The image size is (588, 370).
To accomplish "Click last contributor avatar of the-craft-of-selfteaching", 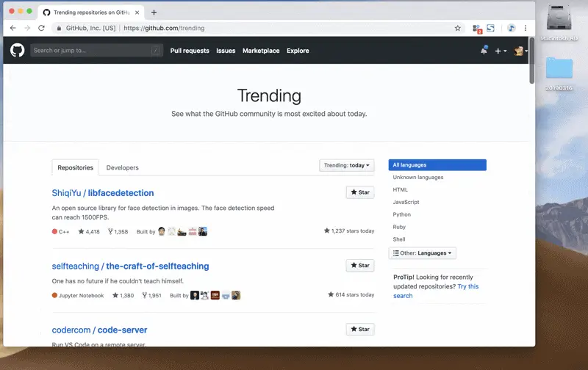I will coord(236,295).
